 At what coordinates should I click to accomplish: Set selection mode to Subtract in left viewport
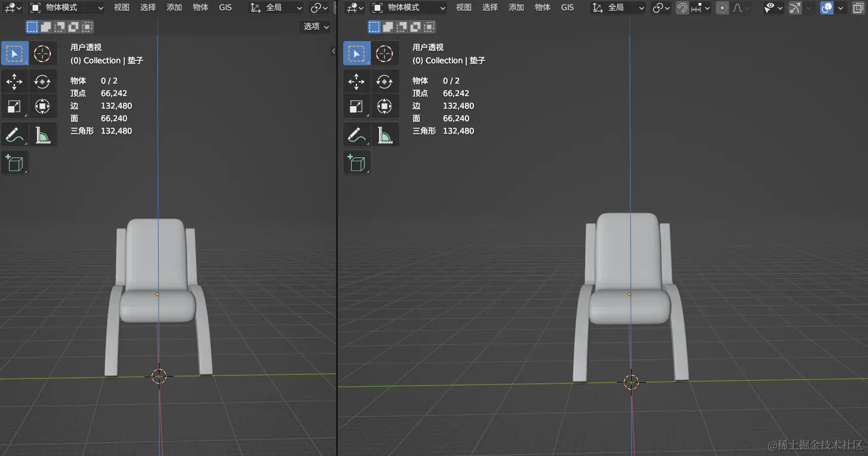coord(60,27)
